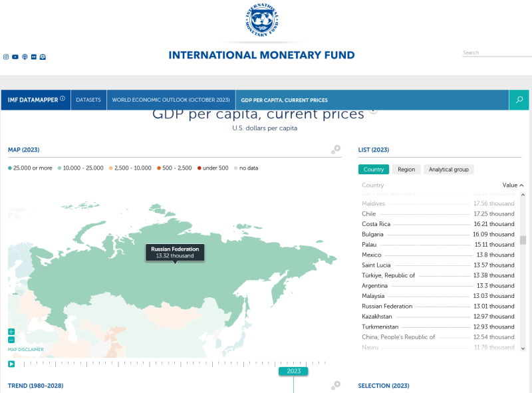The width and height of the screenshot is (532, 393).
Task: Click the info icon beside IMF DataMapper
Action: click(x=63, y=98)
